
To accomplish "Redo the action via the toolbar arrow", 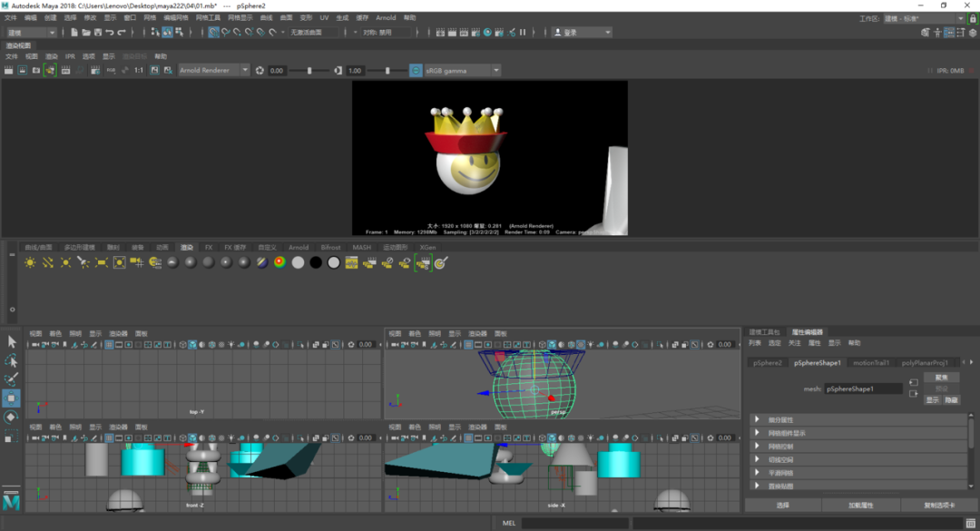I will [x=122, y=32].
